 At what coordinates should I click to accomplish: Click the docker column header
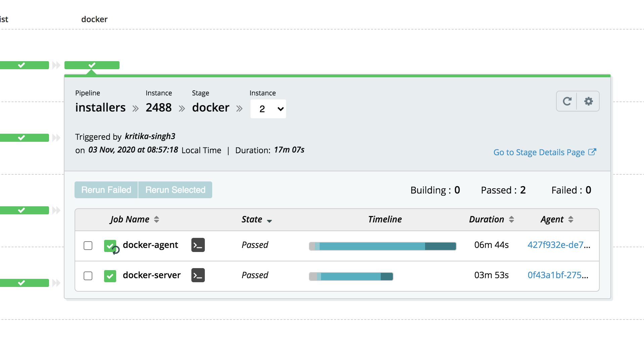pyautogui.click(x=94, y=19)
